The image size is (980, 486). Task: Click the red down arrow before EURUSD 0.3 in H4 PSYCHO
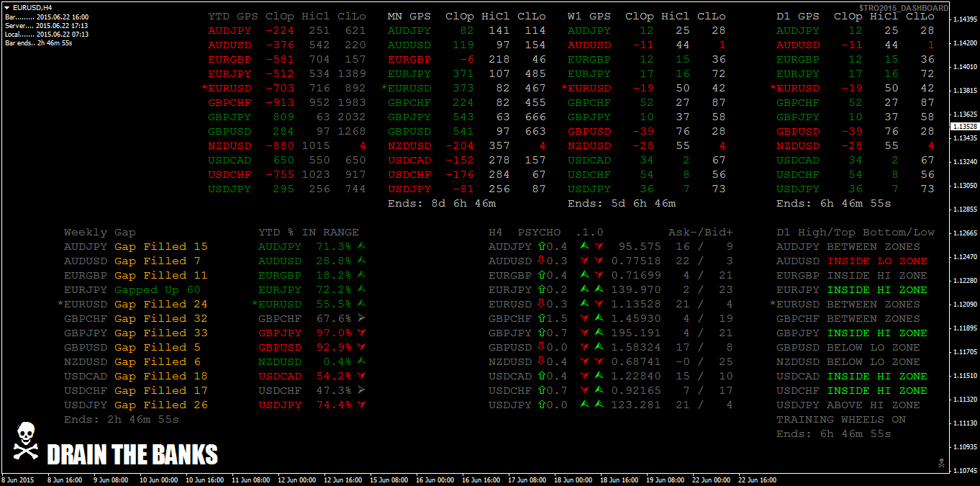coord(541,304)
